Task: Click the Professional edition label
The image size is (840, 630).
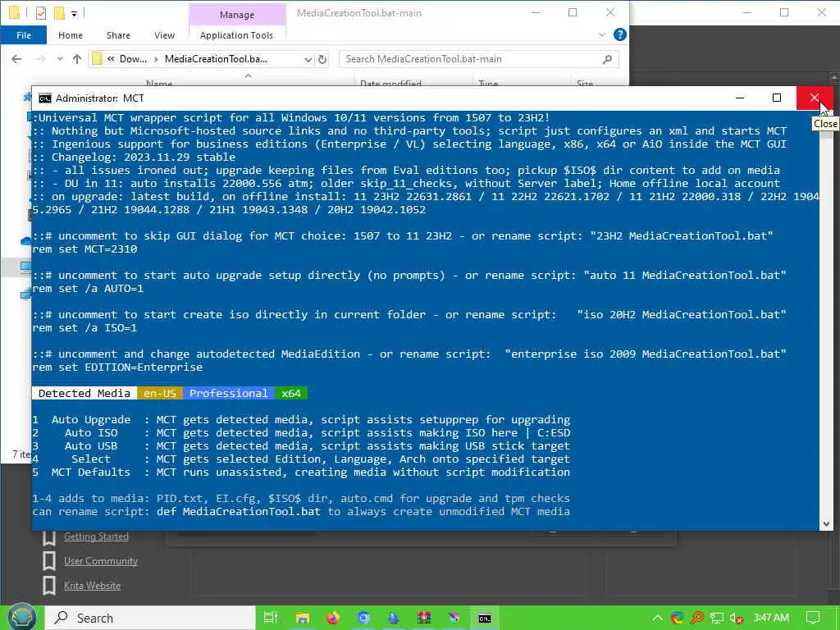Action: (229, 393)
